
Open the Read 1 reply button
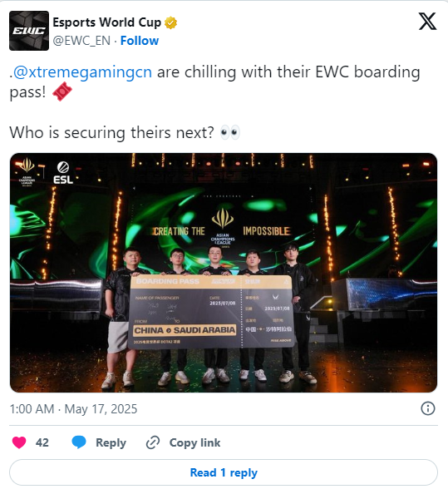[x=224, y=472]
